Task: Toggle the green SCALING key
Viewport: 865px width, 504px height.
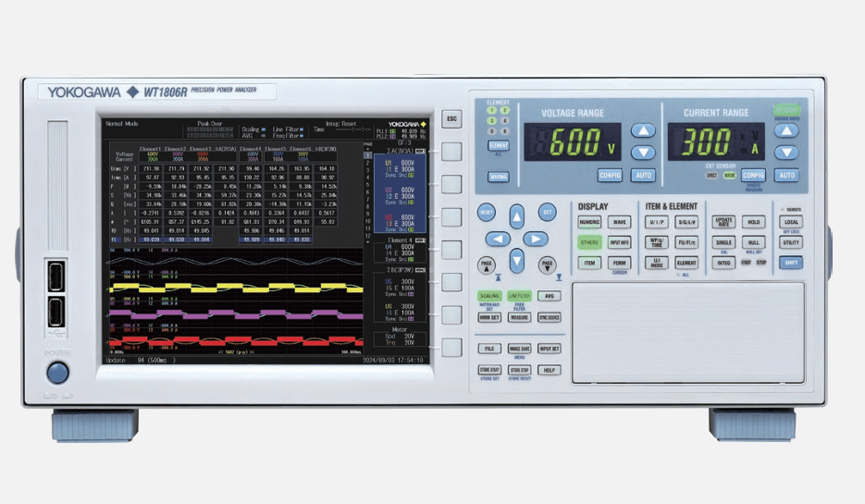Action: click(x=489, y=296)
